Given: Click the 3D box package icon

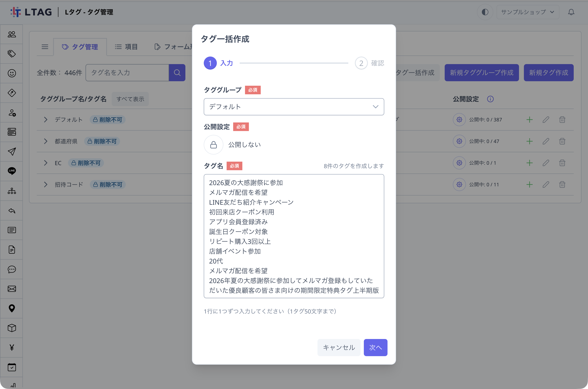Looking at the screenshot, I should tap(12, 328).
